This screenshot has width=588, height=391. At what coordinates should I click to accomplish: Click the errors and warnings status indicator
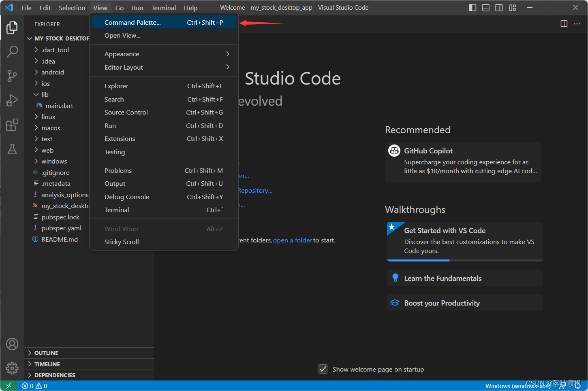point(34,386)
